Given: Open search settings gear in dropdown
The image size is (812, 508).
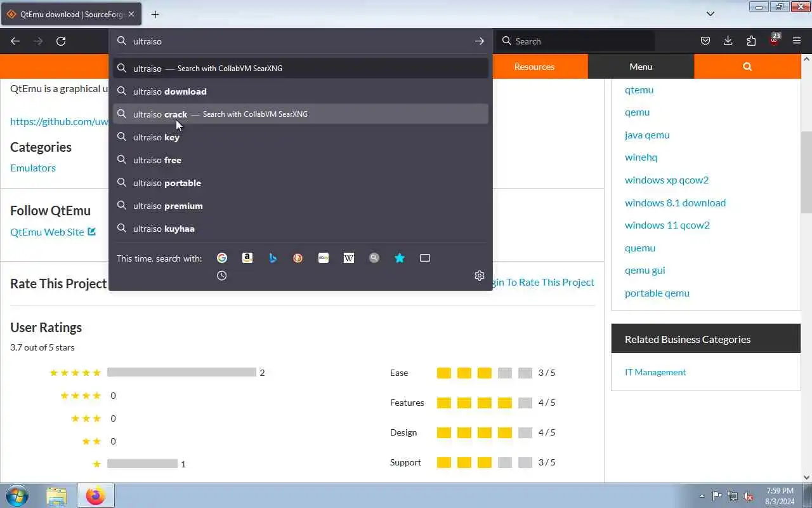Looking at the screenshot, I should [x=480, y=276].
